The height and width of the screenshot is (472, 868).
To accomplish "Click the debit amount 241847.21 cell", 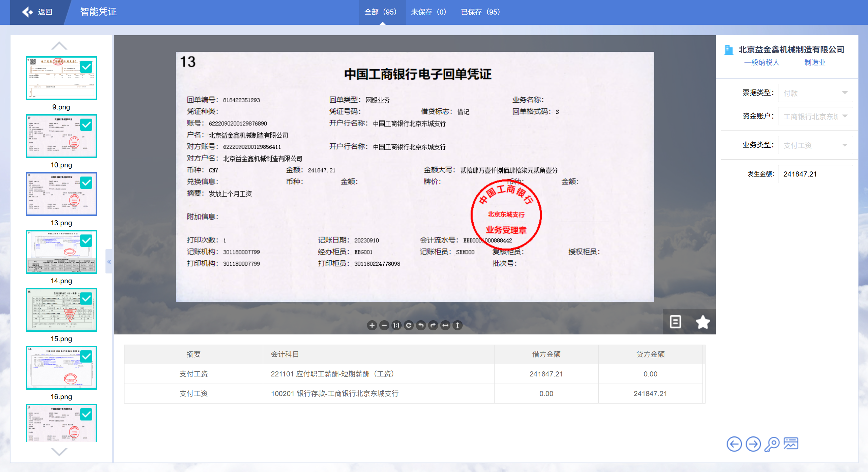I will point(546,374).
